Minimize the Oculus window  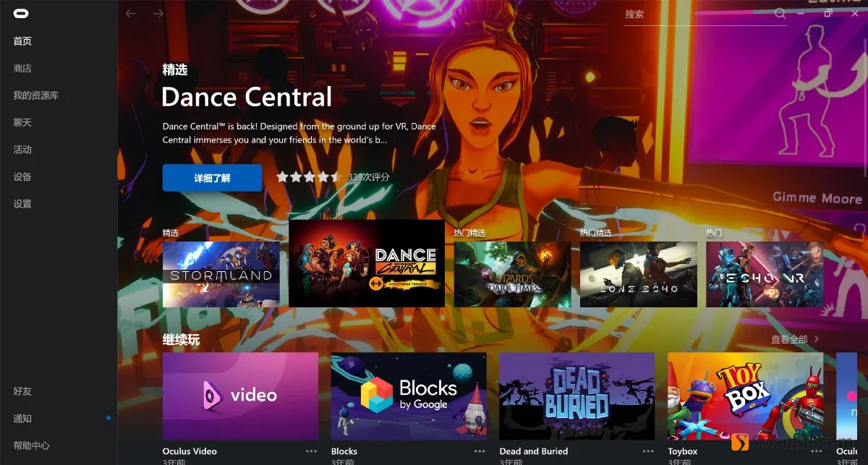click(801, 14)
